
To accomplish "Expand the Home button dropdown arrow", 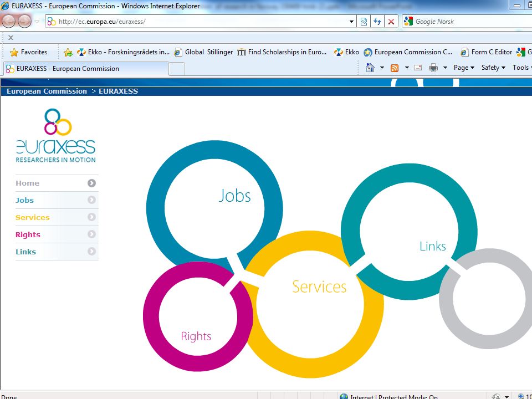I will click(382, 68).
